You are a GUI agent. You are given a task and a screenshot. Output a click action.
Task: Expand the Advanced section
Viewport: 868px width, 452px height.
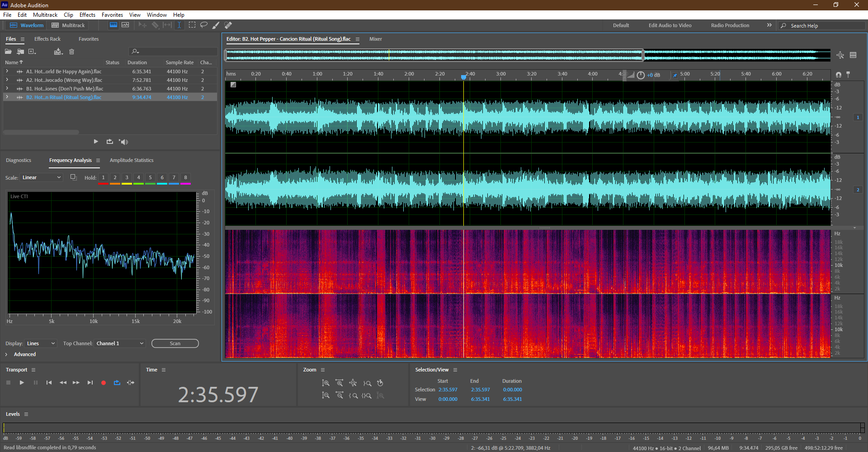pyautogui.click(x=6, y=354)
